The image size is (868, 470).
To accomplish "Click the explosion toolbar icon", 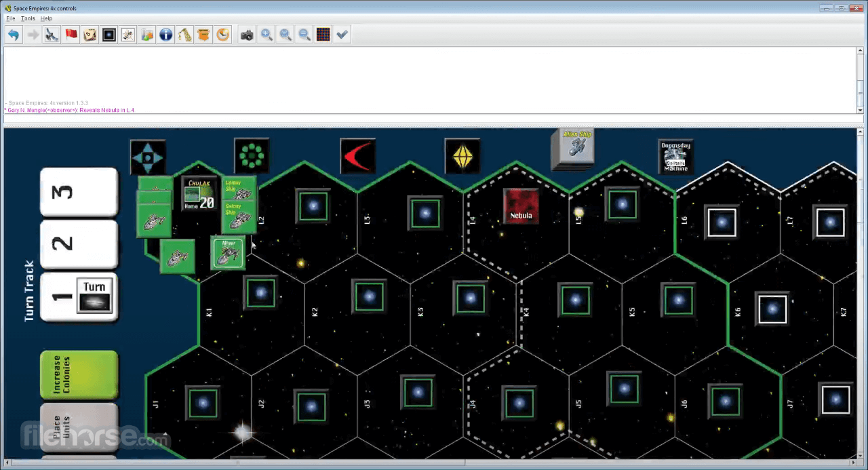I will pyautogui.click(x=127, y=35).
